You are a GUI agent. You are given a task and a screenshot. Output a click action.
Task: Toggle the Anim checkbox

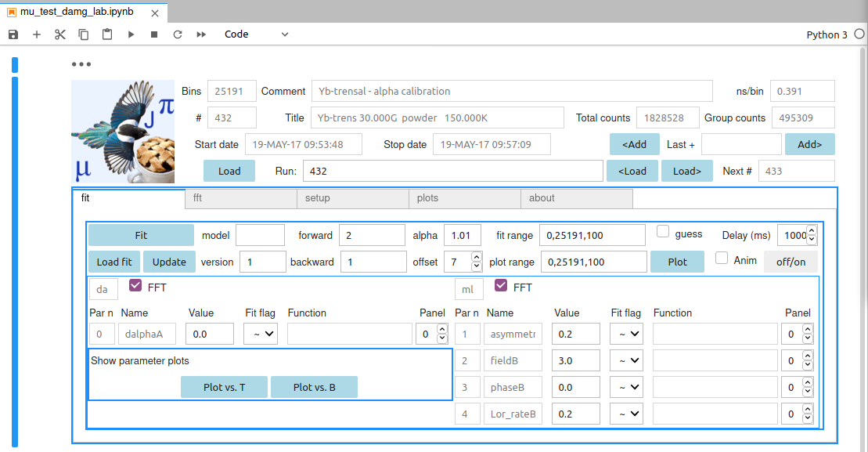point(722,259)
